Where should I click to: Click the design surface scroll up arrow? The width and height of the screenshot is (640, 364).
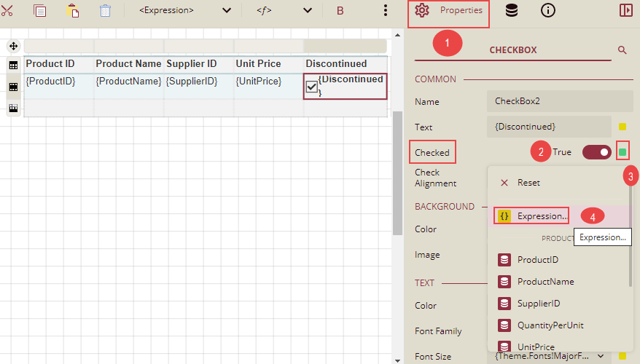397,35
